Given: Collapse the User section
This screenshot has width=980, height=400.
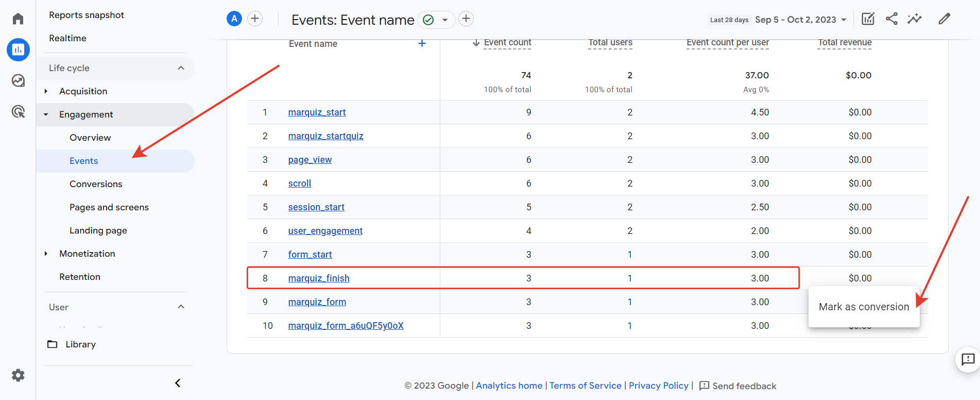Looking at the screenshot, I should [x=181, y=307].
